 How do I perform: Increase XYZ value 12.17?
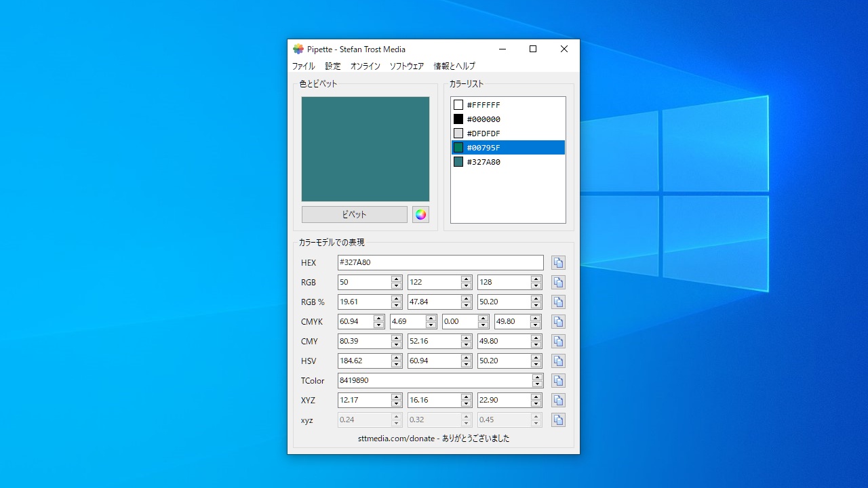pos(397,397)
